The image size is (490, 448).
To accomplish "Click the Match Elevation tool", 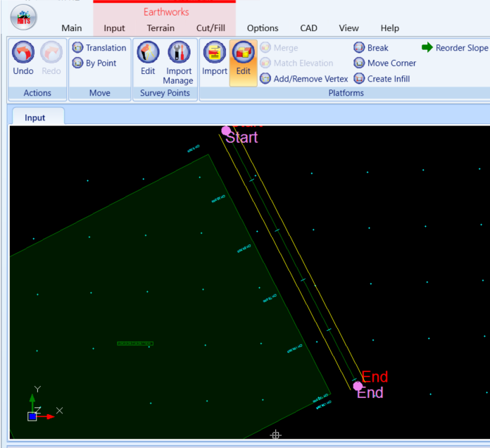I will [296, 63].
